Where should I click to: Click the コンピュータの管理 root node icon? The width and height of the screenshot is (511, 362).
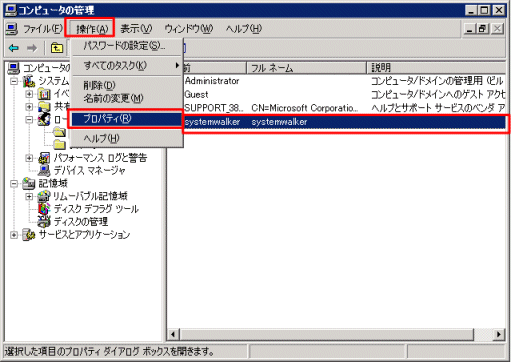coord(14,68)
